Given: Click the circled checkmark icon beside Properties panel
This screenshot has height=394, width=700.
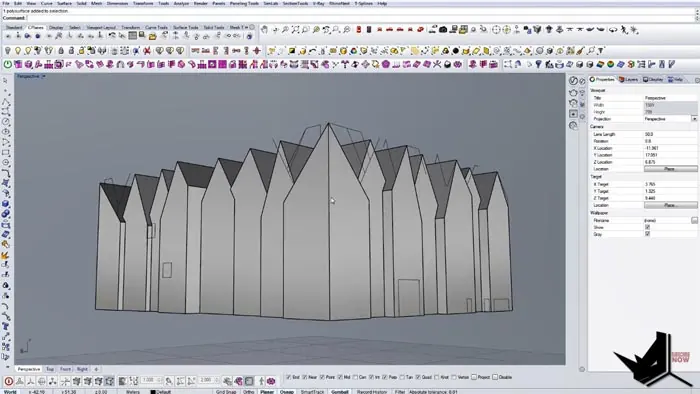Looking at the screenshot, I should coord(574,81).
